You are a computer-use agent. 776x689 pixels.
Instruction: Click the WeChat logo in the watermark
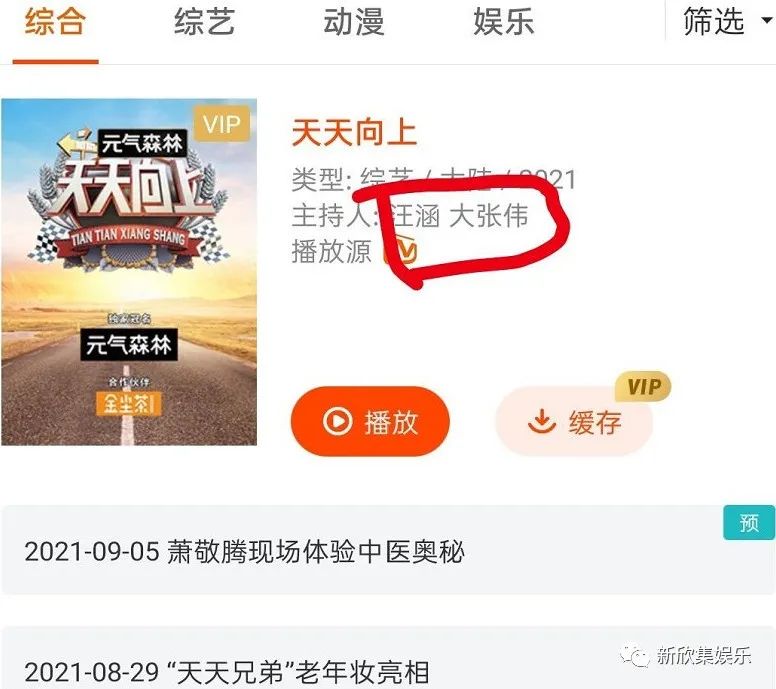coord(634,656)
